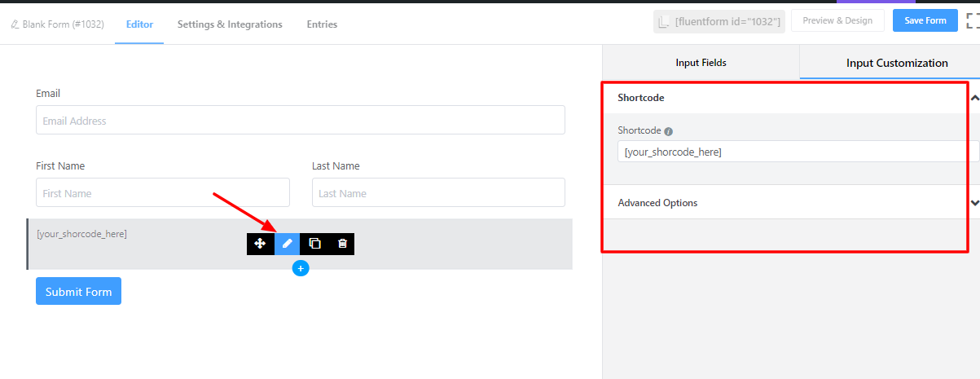The width and height of the screenshot is (980, 379).
Task: Switch to the Input Fields tab
Action: [701, 63]
